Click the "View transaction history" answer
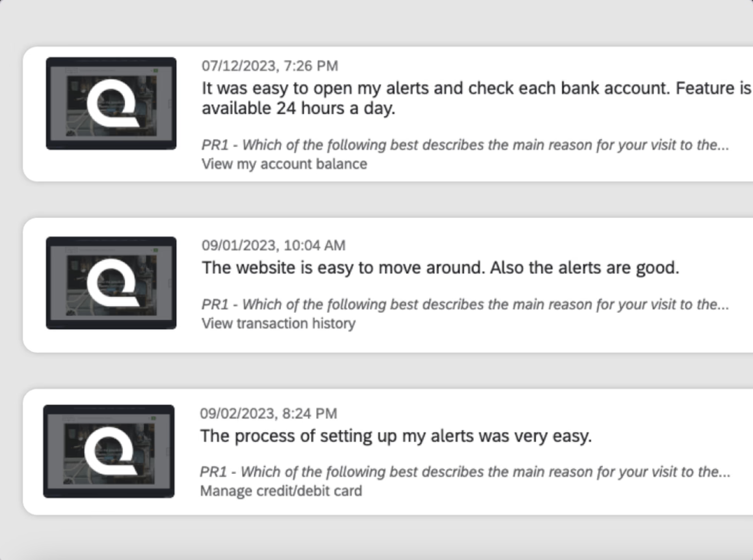Screen dimensions: 753x560 tap(278, 323)
